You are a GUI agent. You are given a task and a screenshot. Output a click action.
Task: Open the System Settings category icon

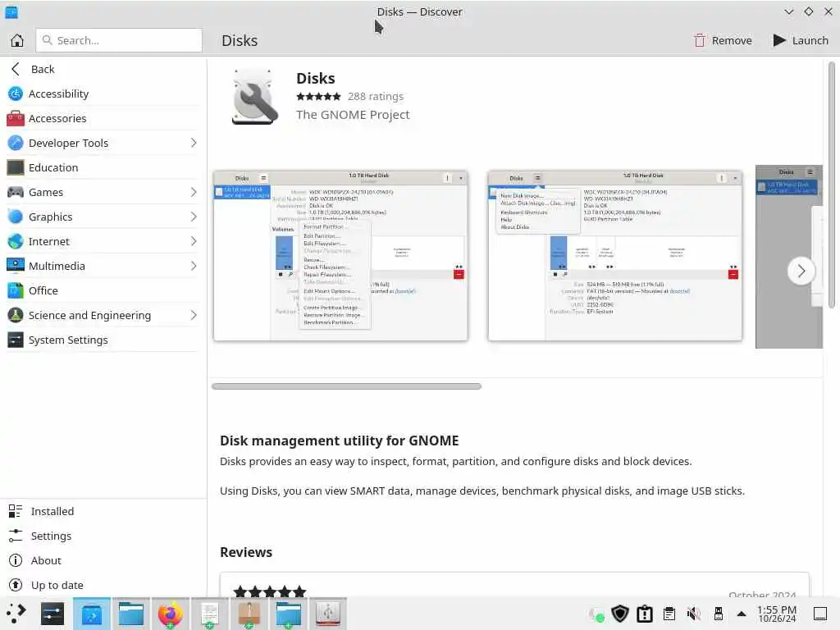[x=16, y=340]
